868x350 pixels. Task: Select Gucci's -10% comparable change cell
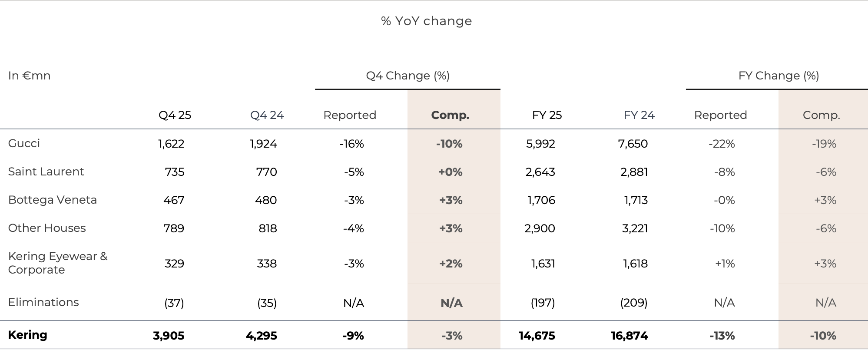tap(449, 144)
